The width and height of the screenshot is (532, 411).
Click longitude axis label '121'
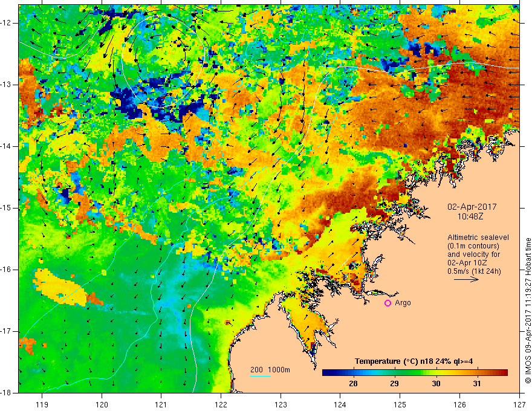point(161,404)
